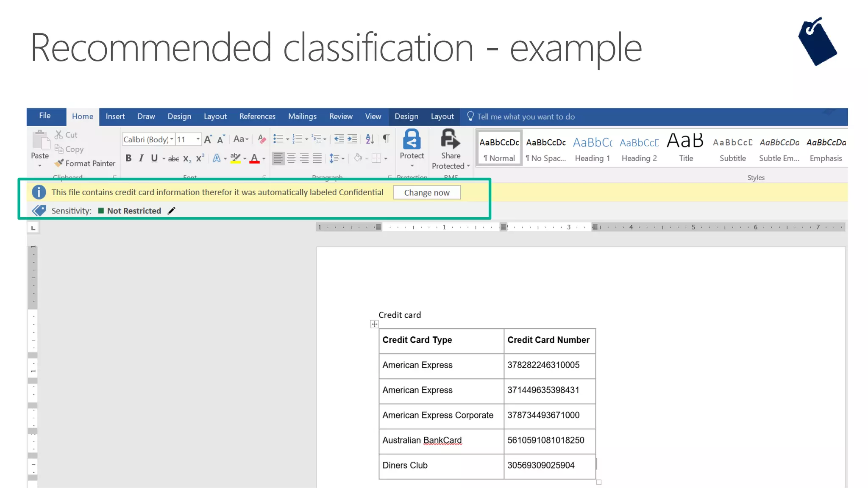Toggle Italic formatting

point(141,158)
